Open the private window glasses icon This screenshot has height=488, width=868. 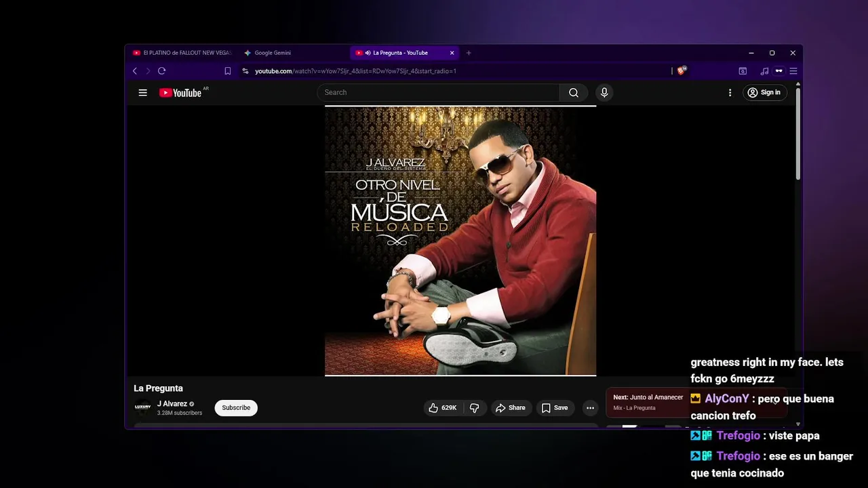(x=778, y=71)
